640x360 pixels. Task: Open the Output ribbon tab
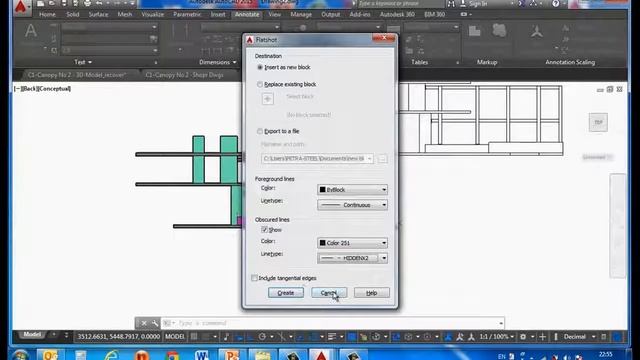pos(331,14)
